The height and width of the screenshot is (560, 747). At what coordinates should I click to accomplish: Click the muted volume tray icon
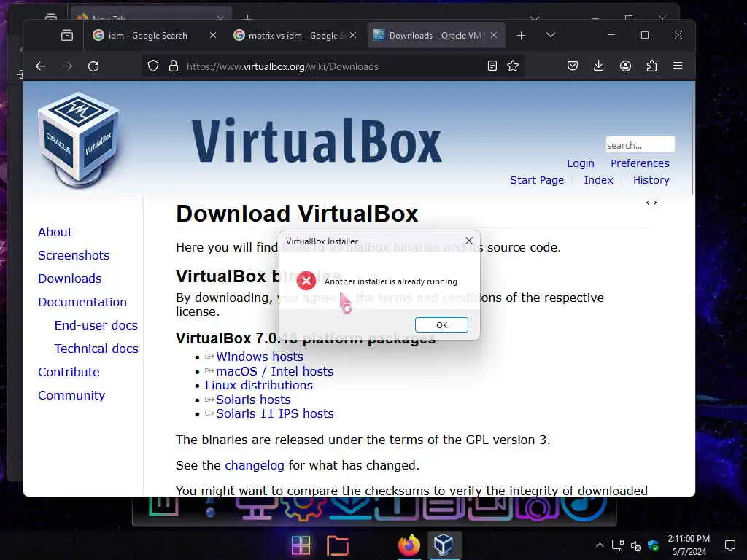coord(635,545)
